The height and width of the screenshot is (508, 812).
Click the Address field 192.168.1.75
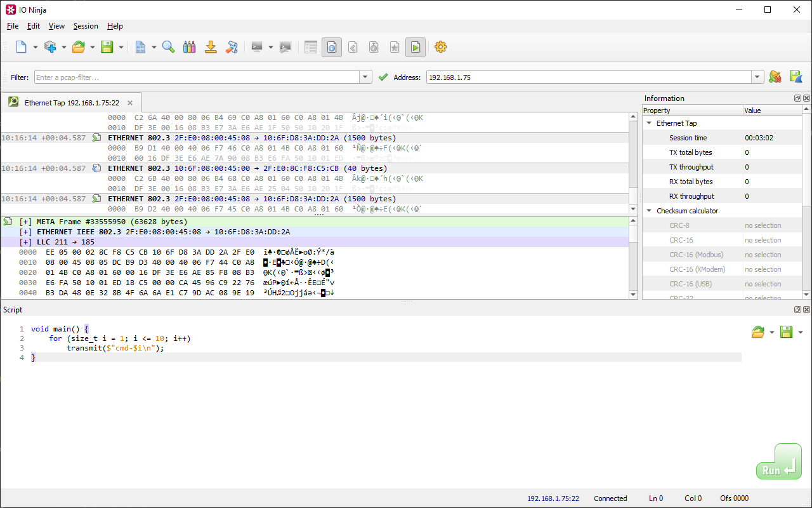[x=589, y=77]
